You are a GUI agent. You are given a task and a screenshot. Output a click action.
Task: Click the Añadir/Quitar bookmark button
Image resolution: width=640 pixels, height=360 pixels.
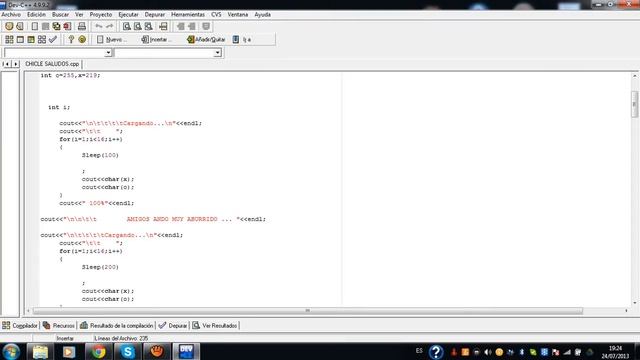(x=206, y=39)
